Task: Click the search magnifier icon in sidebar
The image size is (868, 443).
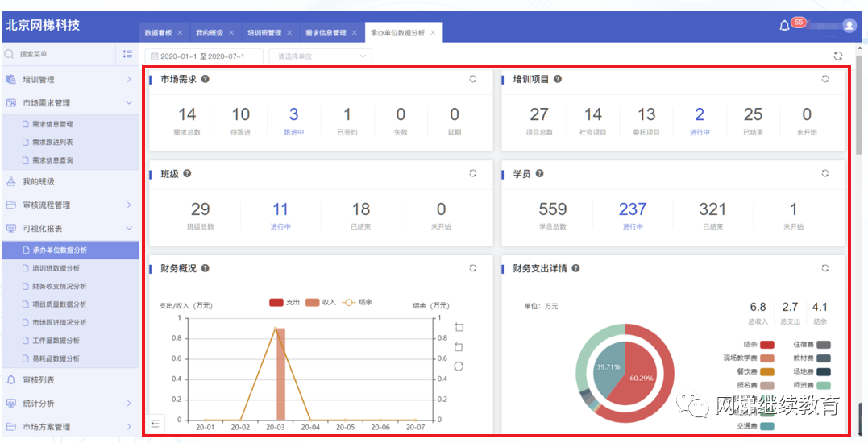Action: click(9, 54)
